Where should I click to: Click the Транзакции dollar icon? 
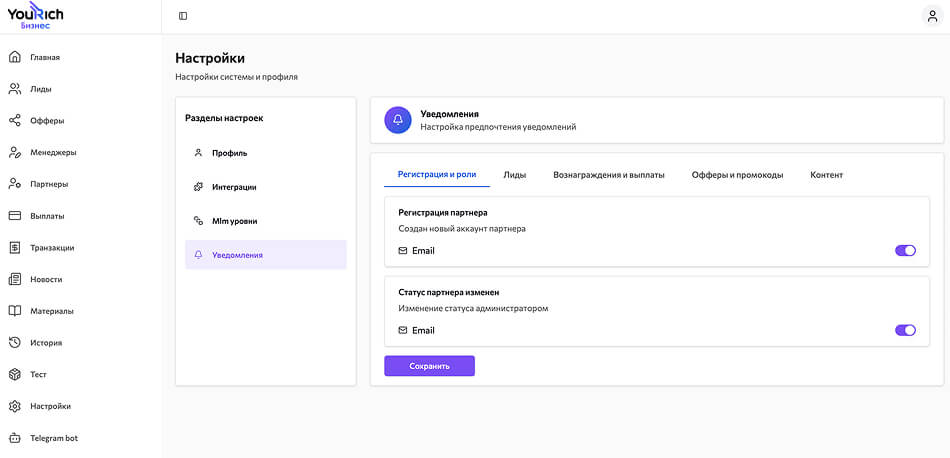15,247
